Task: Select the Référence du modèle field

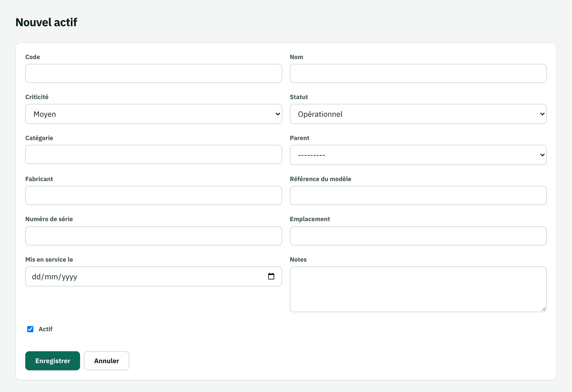Action: coord(418,196)
